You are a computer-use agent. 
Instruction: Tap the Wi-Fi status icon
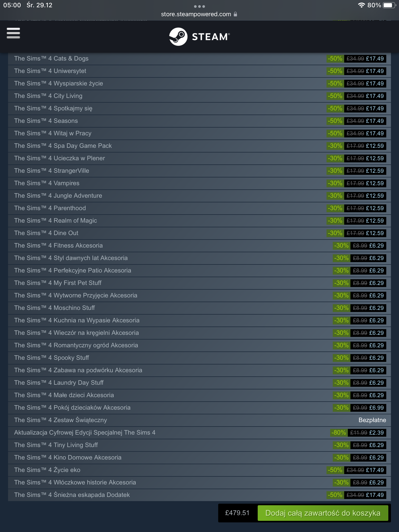pos(361,5)
